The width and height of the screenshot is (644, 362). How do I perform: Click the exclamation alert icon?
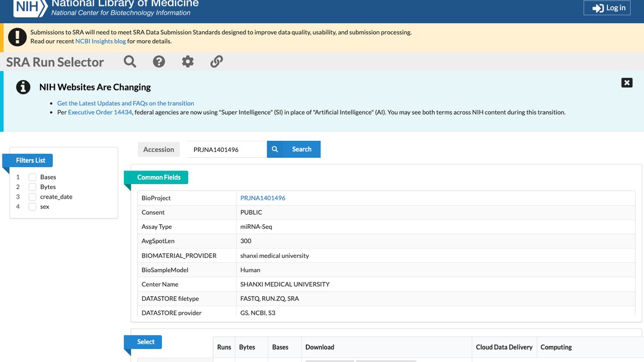18,37
